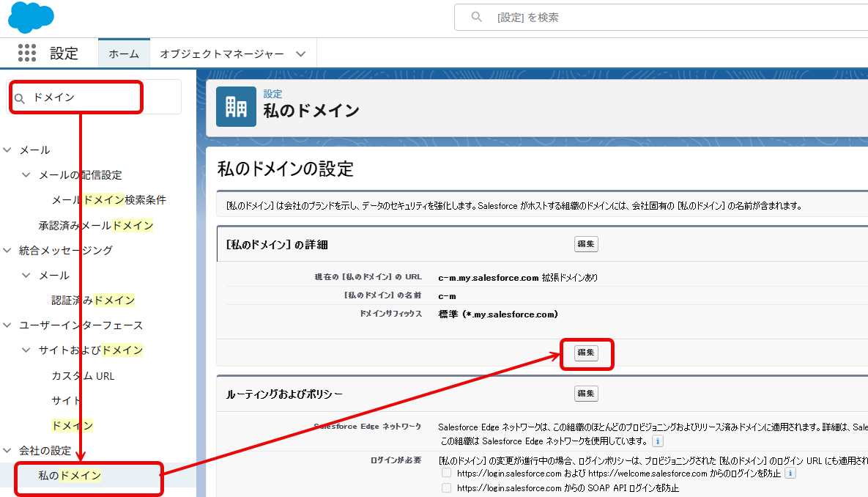Open ドメイン item under サイトおよびドメイン
The width and height of the screenshot is (868, 497).
point(72,425)
